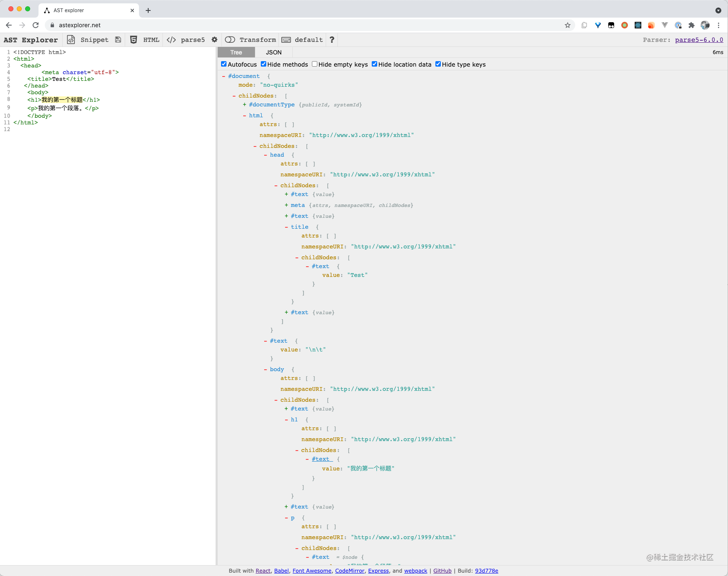Click the Transform label
The height and width of the screenshot is (576, 728).
point(258,40)
